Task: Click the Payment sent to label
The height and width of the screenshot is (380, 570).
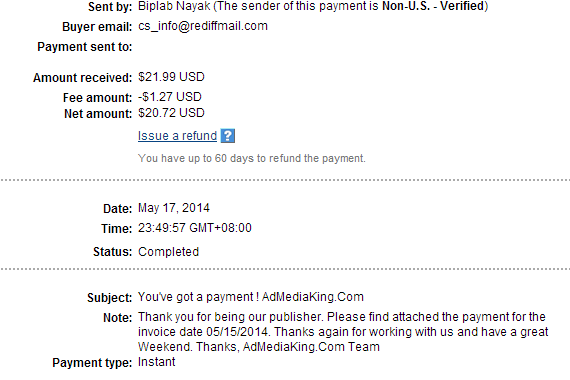Action: point(85,47)
